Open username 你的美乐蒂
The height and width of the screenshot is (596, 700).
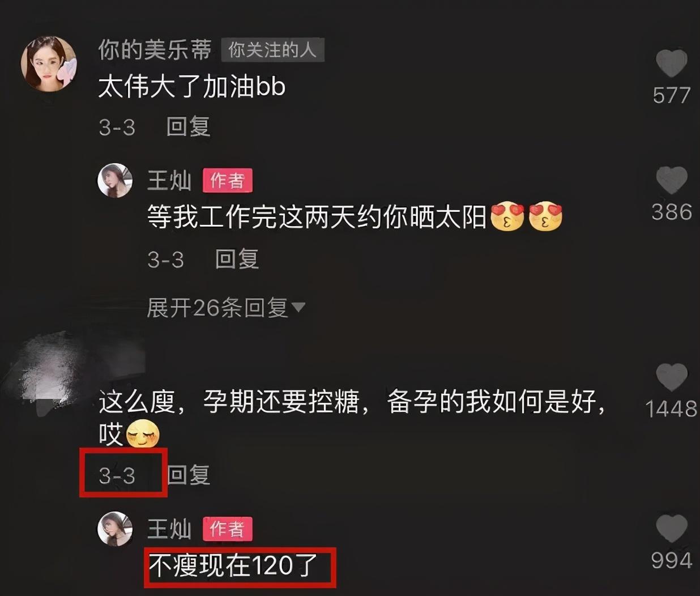click(x=155, y=50)
